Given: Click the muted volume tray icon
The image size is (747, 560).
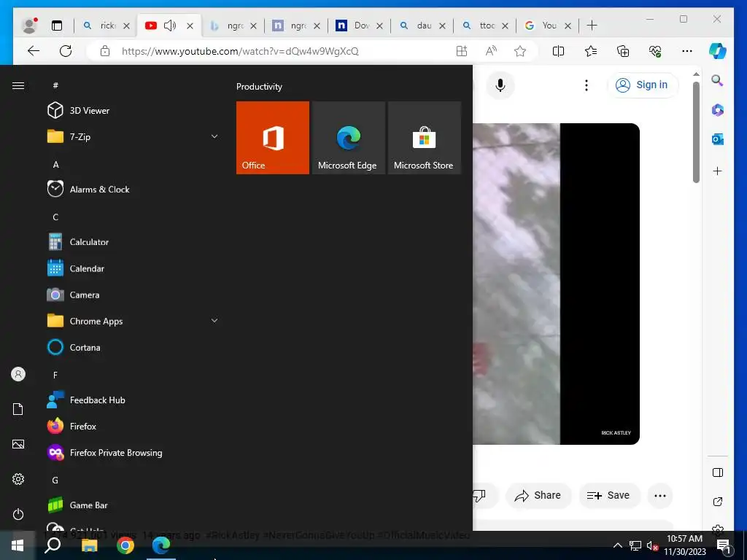Looking at the screenshot, I should tap(652, 545).
